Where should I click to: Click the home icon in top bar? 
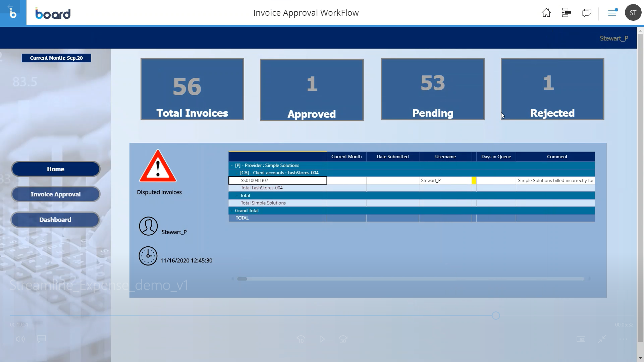[x=546, y=13]
